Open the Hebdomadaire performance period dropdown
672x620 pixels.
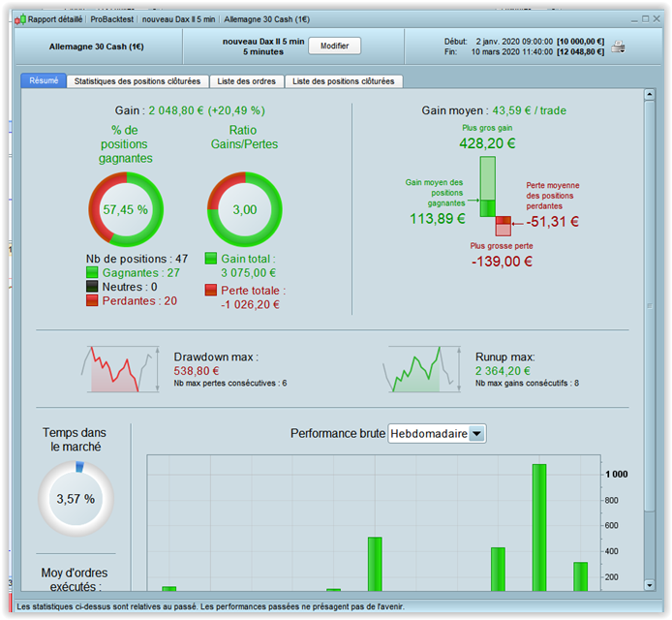click(x=437, y=433)
